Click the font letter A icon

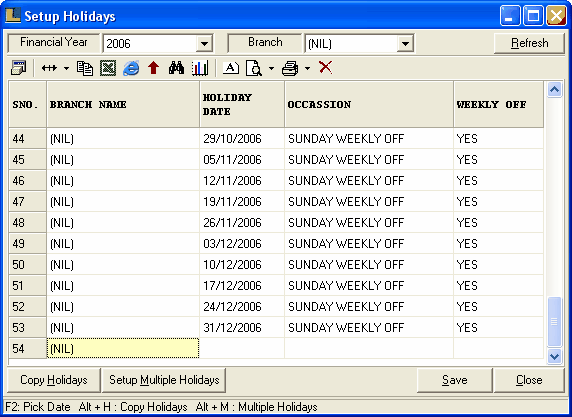pos(231,68)
